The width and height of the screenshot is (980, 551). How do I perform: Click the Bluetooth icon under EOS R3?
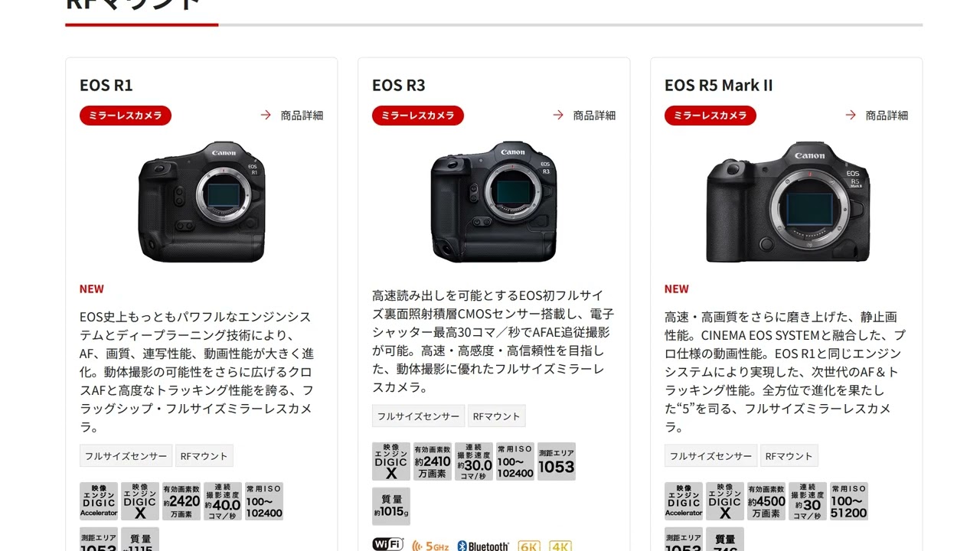(x=483, y=546)
